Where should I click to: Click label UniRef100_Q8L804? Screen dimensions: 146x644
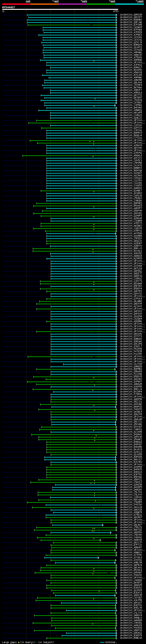131,82
